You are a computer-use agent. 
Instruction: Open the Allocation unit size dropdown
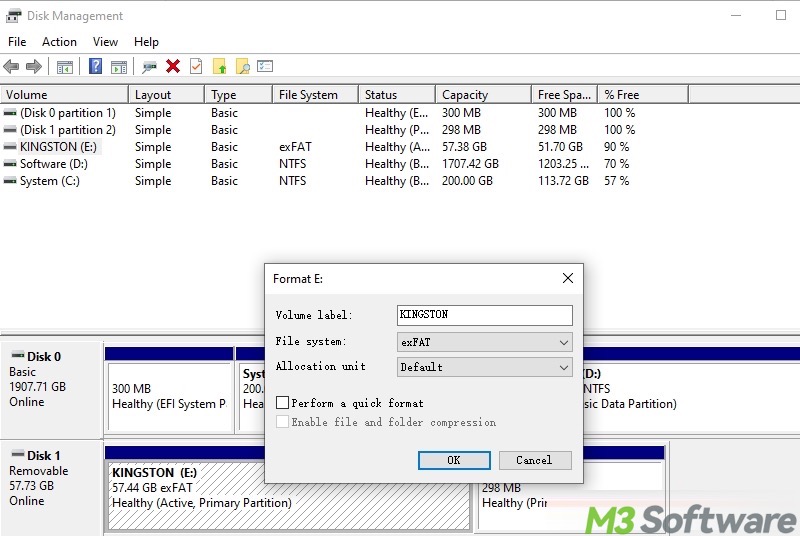point(485,367)
